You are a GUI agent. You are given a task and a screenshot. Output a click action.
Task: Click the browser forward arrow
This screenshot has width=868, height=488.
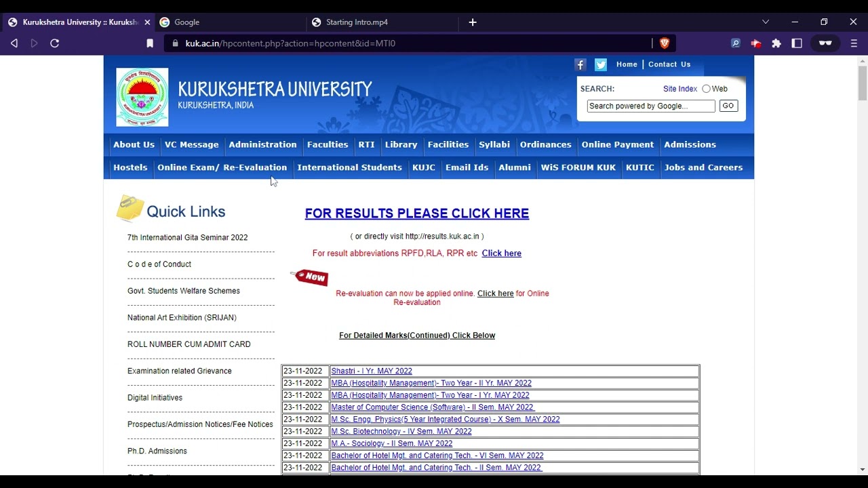pos(34,43)
